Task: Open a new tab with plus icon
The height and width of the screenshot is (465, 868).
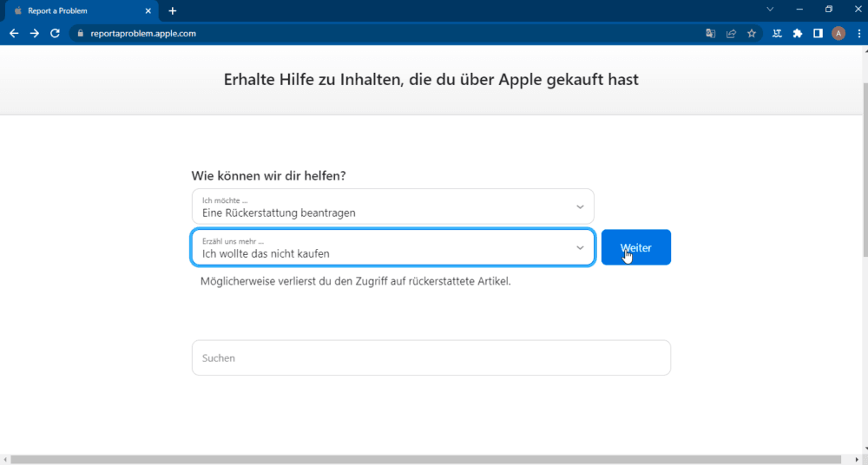Action: pyautogui.click(x=172, y=10)
